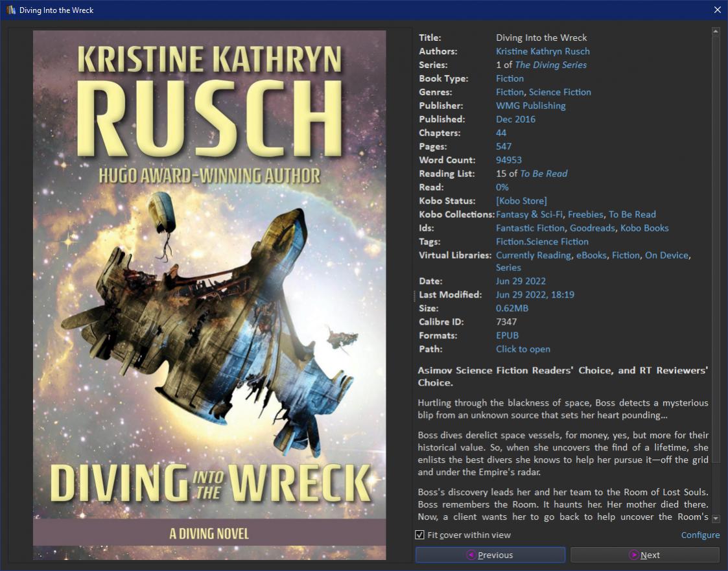Image resolution: width=728 pixels, height=571 pixels.
Task: Click the splitter handle between cover and details
Action: pyautogui.click(x=414, y=296)
